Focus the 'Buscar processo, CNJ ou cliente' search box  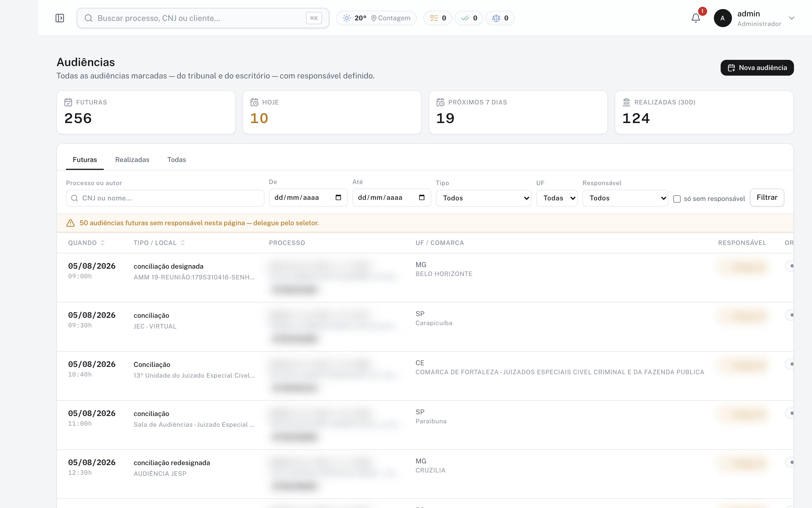203,18
